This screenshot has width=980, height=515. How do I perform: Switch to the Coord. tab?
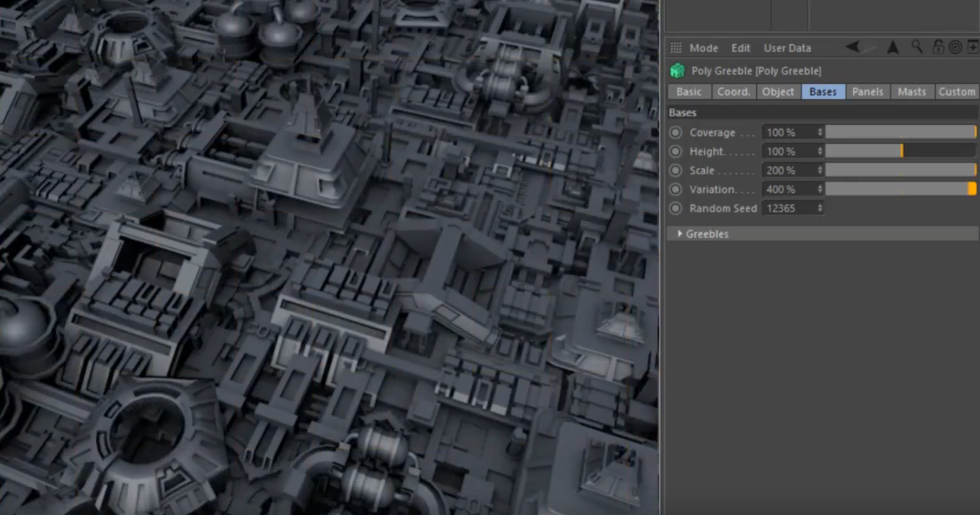(x=734, y=92)
